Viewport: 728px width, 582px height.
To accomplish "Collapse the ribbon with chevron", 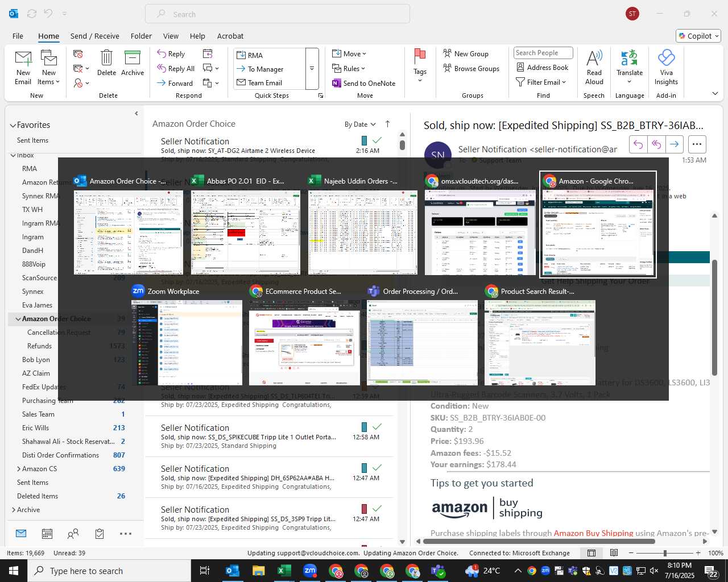I will [715, 93].
